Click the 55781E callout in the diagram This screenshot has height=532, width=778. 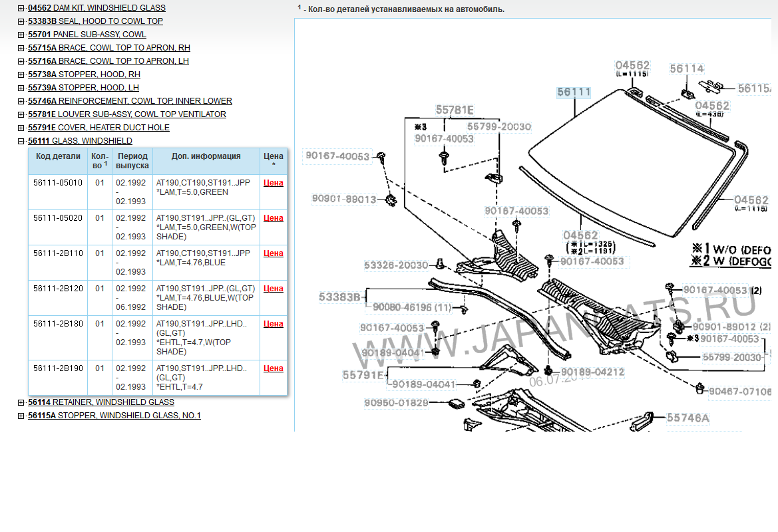455,110
